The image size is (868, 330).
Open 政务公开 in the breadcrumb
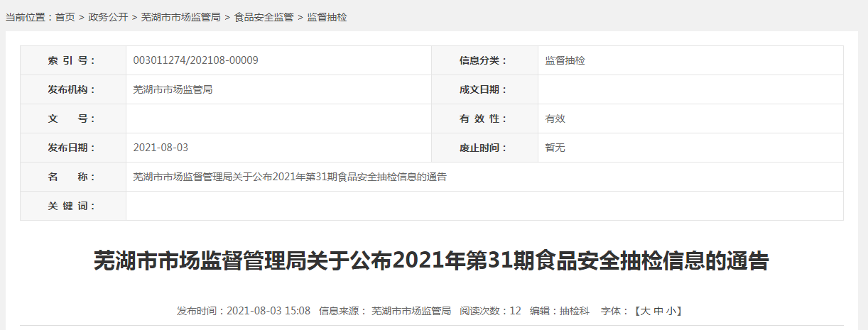pyautogui.click(x=108, y=17)
